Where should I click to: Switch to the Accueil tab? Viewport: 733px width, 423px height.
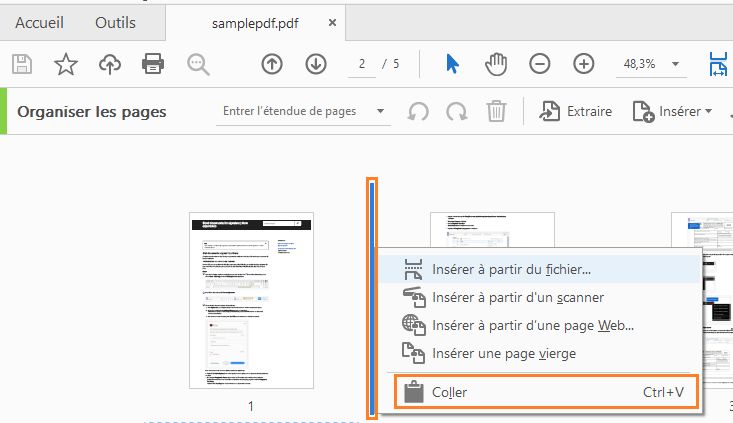coord(39,22)
